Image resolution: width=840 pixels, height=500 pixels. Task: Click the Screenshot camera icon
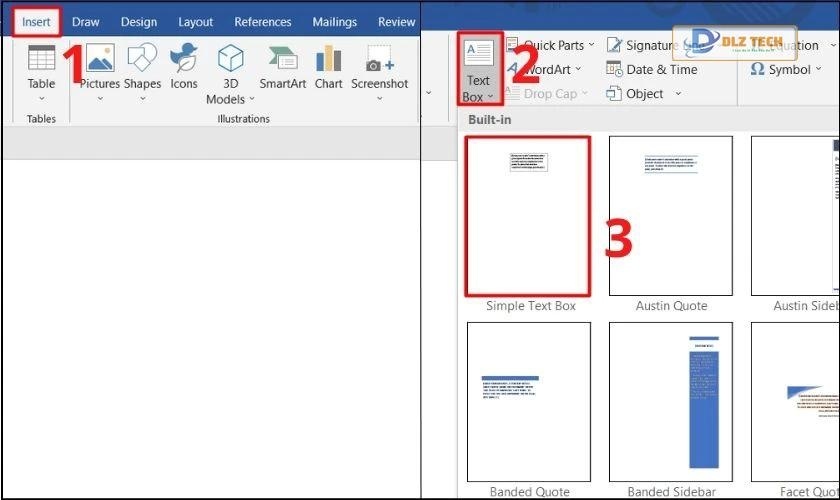pos(380,60)
